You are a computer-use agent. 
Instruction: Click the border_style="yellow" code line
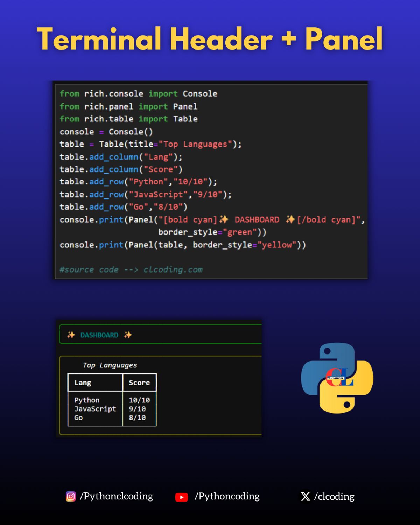point(183,245)
